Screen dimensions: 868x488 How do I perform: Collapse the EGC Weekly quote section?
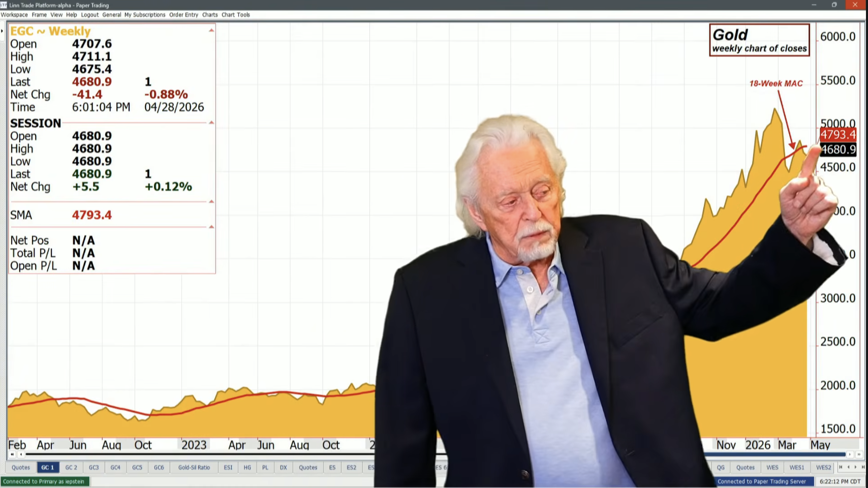pyautogui.click(x=211, y=30)
